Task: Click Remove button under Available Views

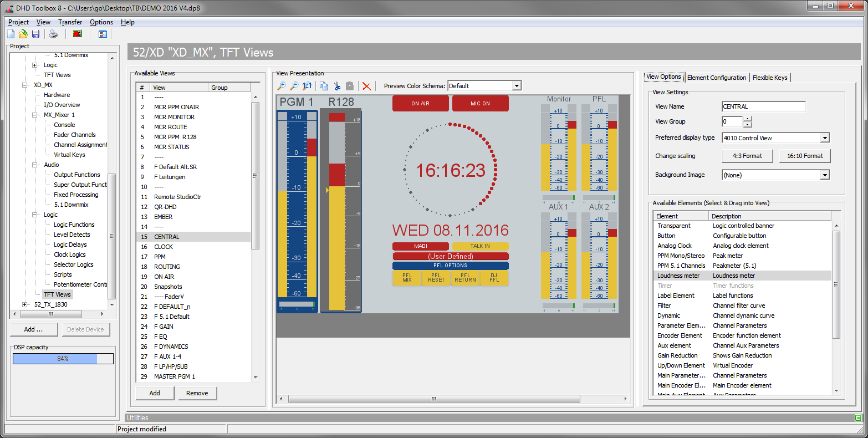Action: coord(197,393)
